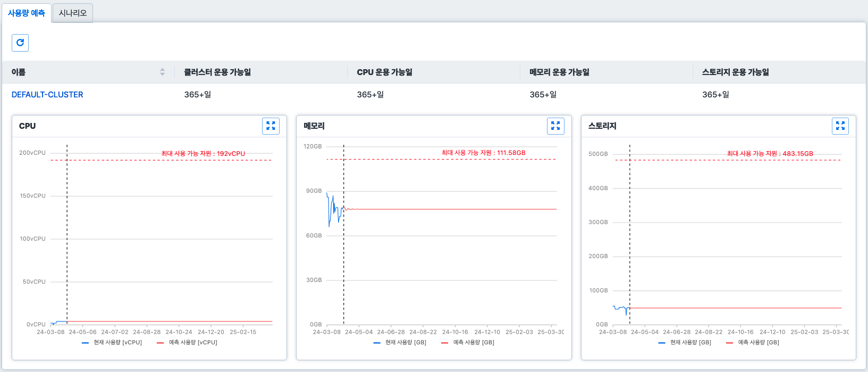Click the 192vCPU max resource label

[203, 153]
